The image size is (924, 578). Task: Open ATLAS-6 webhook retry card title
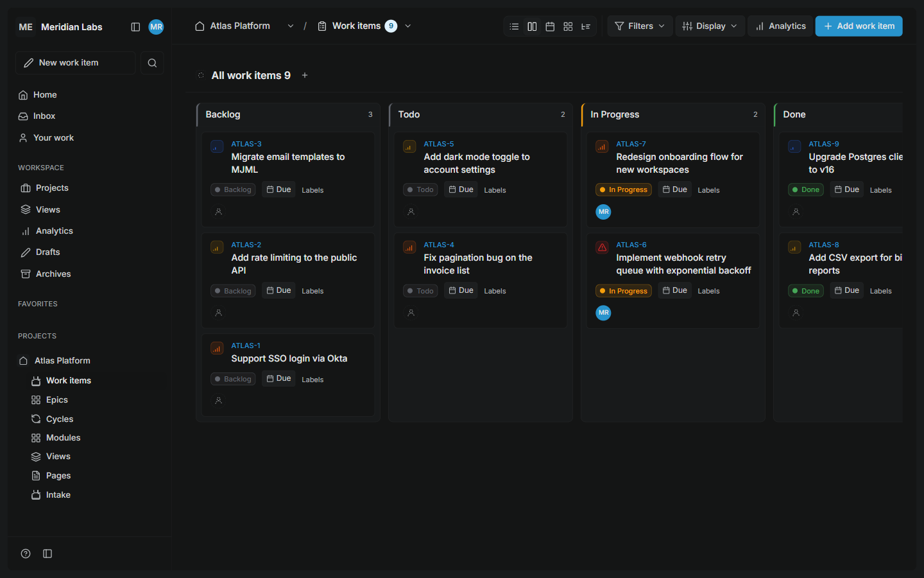(x=683, y=264)
